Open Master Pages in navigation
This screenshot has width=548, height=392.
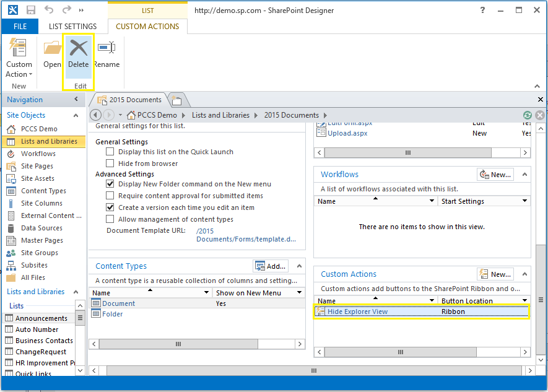click(x=42, y=240)
